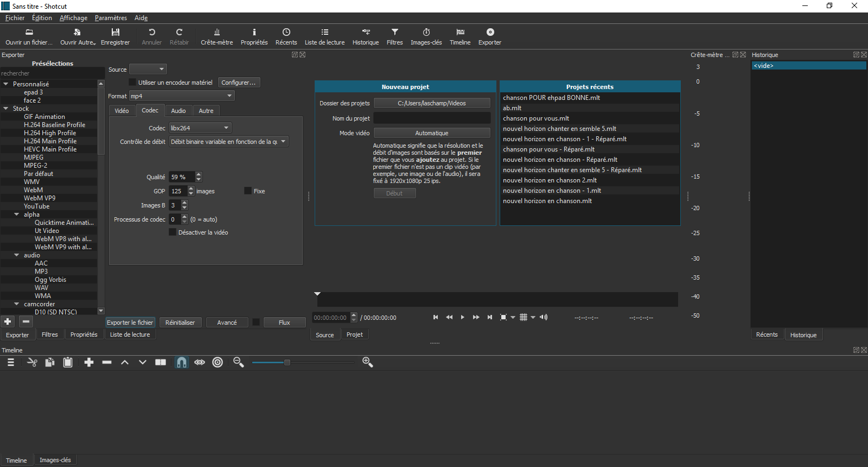The image size is (868, 467).
Task: Toggle player volume speaker icon
Action: click(x=544, y=317)
